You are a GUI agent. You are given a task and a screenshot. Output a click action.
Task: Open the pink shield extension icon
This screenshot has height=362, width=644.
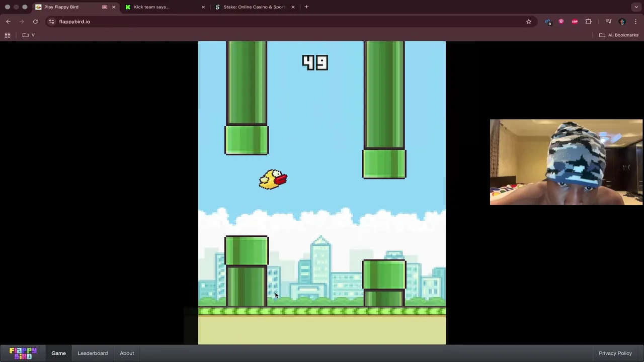561,22
